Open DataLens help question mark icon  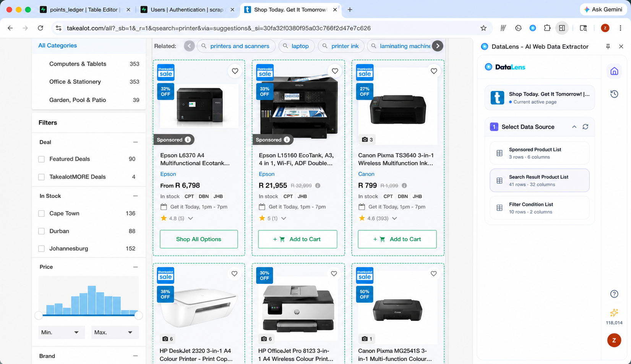(614, 294)
